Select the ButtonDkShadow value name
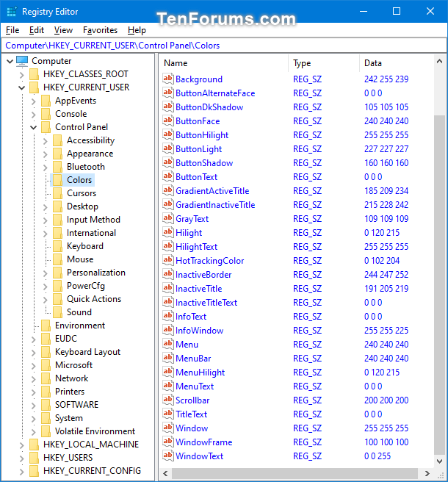Screen dimensions: 448x482 (209, 107)
